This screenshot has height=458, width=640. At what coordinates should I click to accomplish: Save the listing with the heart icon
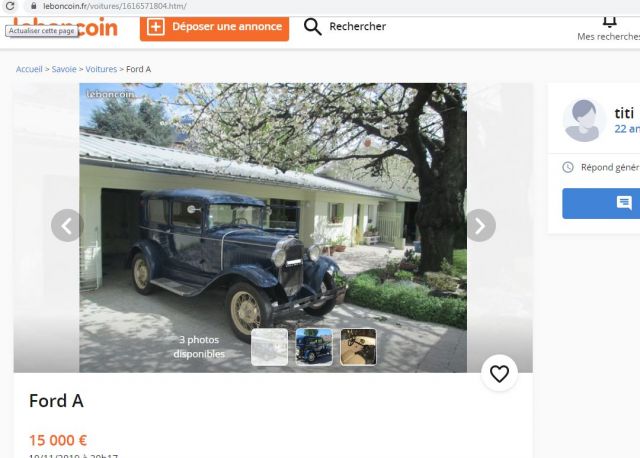click(x=499, y=374)
